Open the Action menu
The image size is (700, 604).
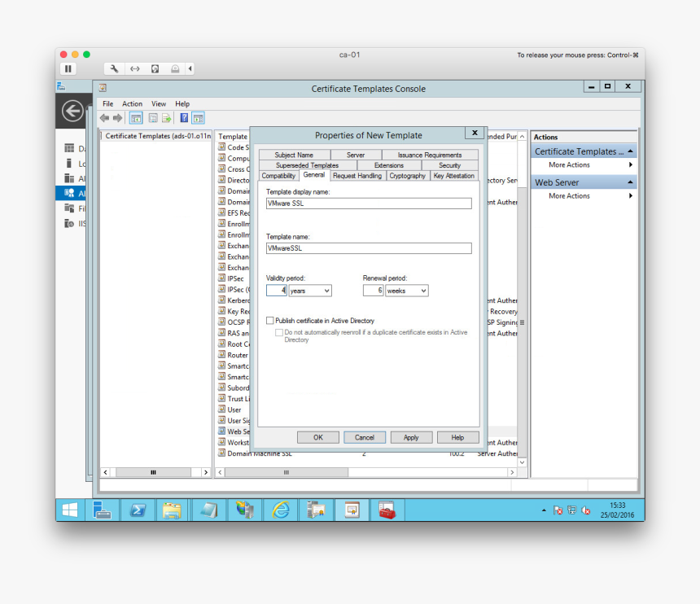pos(132,103)
